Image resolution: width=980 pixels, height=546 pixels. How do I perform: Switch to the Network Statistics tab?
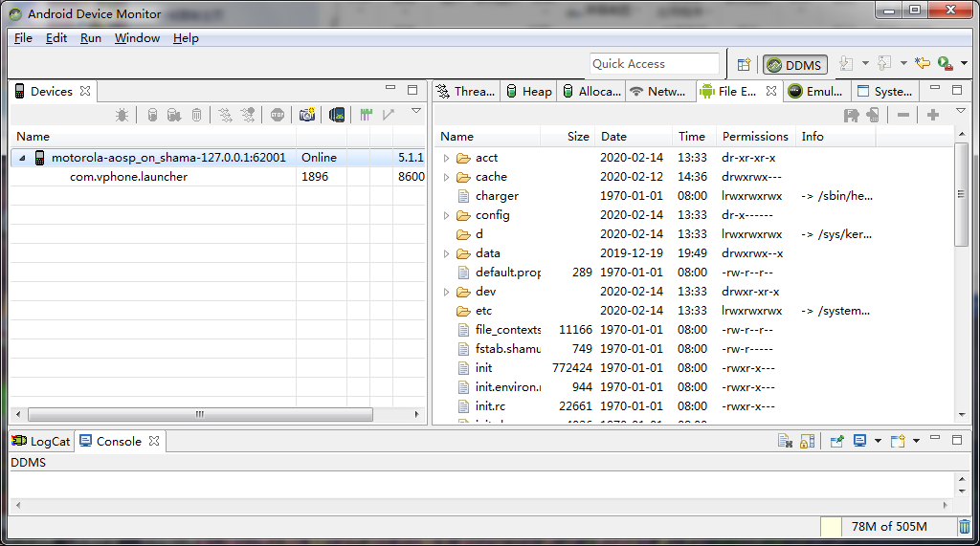pyautogui.click(x=657, y=91)
